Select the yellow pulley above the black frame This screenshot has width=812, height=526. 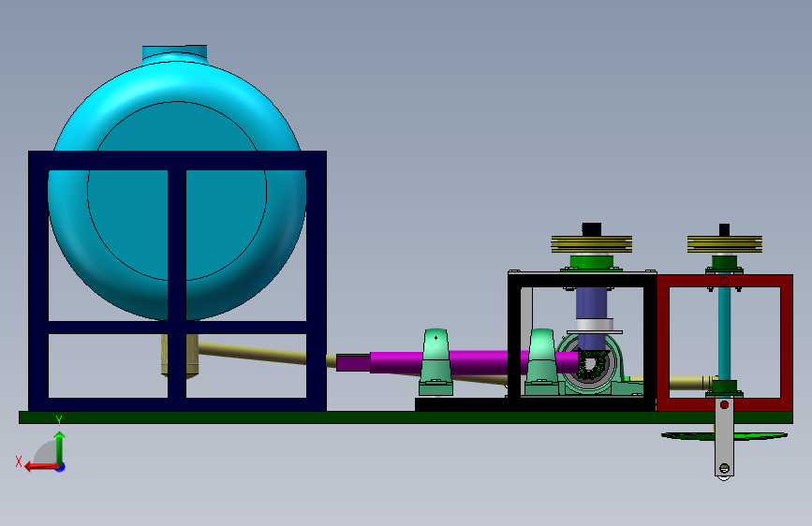[x=591, y=244]
